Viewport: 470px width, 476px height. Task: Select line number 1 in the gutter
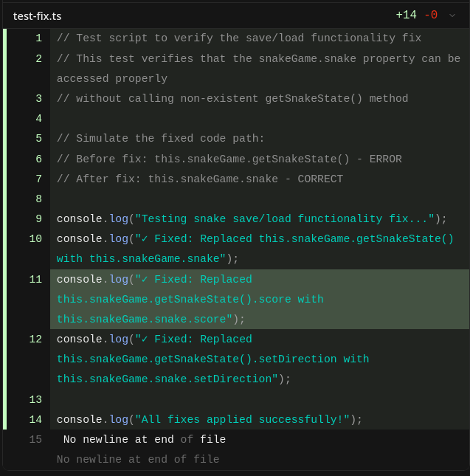[38, 38]
